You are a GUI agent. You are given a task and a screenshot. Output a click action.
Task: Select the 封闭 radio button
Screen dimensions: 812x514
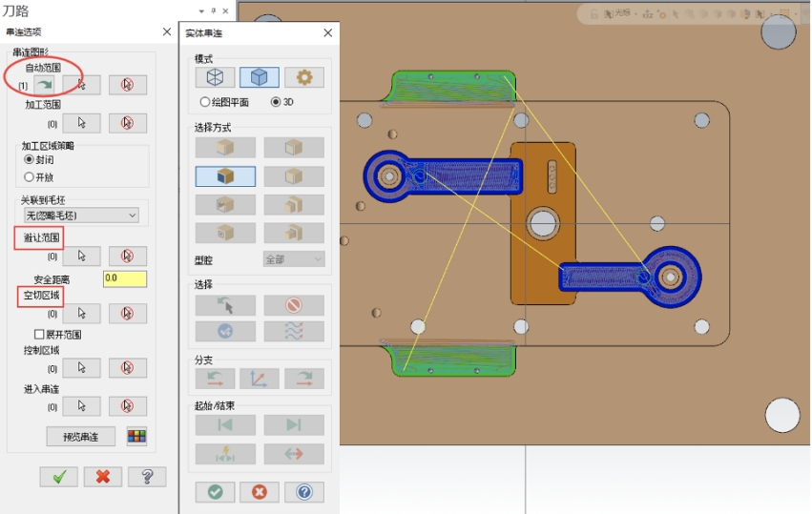[x=29, y=159]
